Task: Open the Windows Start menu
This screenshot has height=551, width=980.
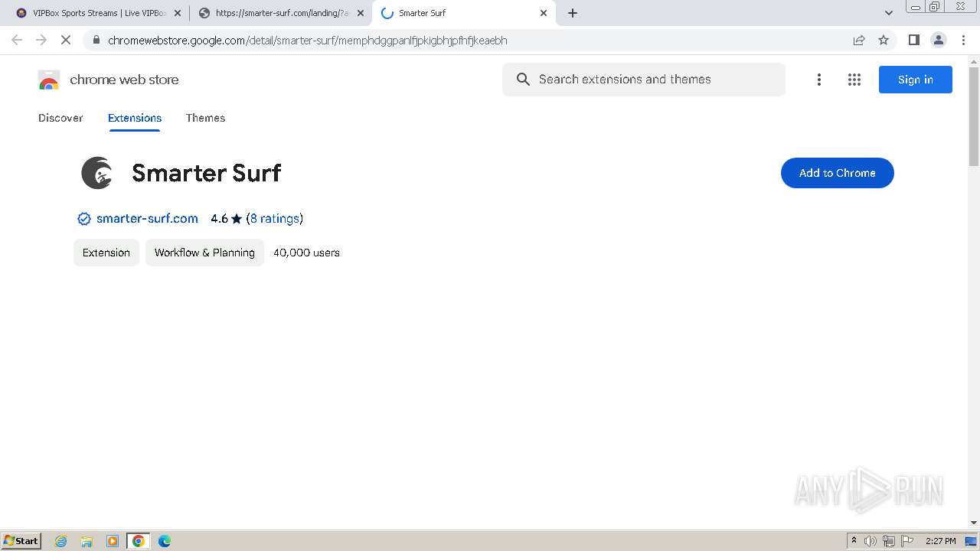Action: click(x=21, y=541)
